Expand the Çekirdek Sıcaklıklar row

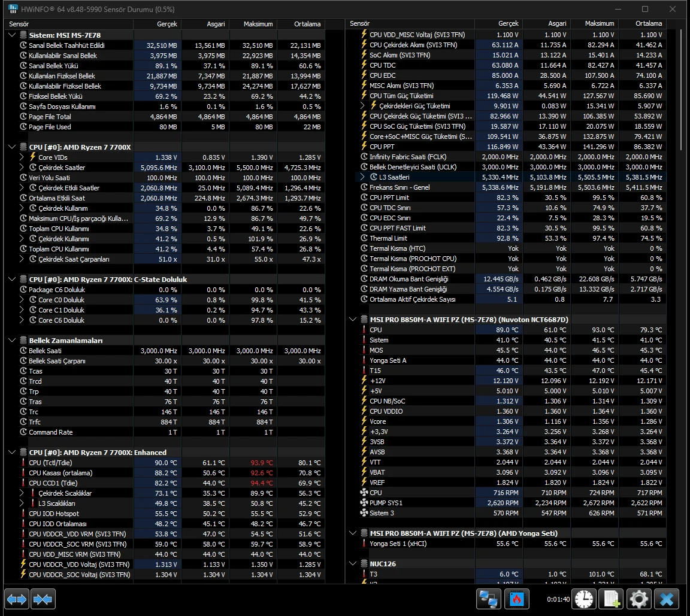pos(22,493)
